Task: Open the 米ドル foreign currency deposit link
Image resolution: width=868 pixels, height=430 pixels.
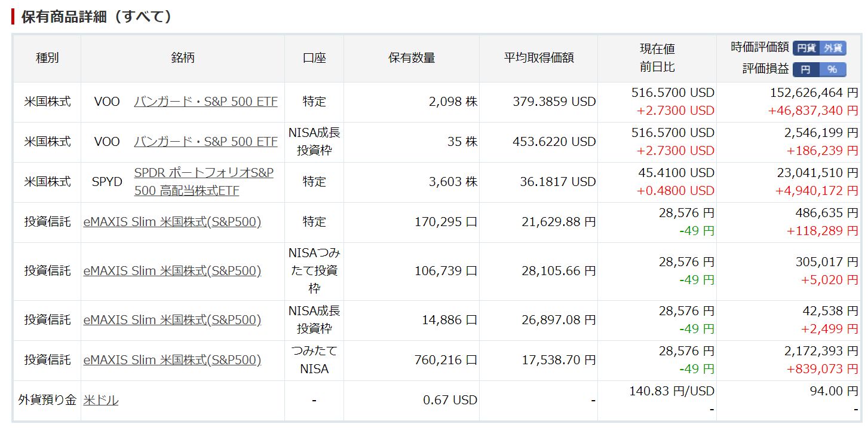Action: (x=100, y=400)
